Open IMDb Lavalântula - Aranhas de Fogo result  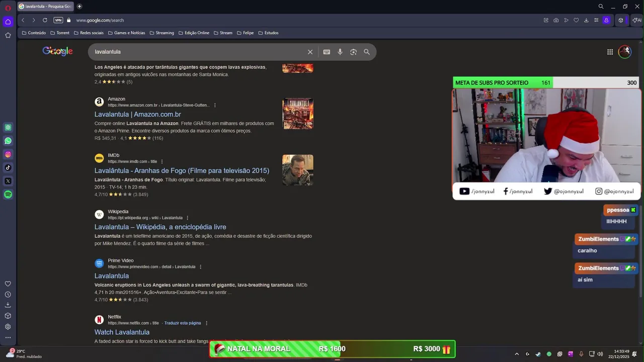[182, 170]
